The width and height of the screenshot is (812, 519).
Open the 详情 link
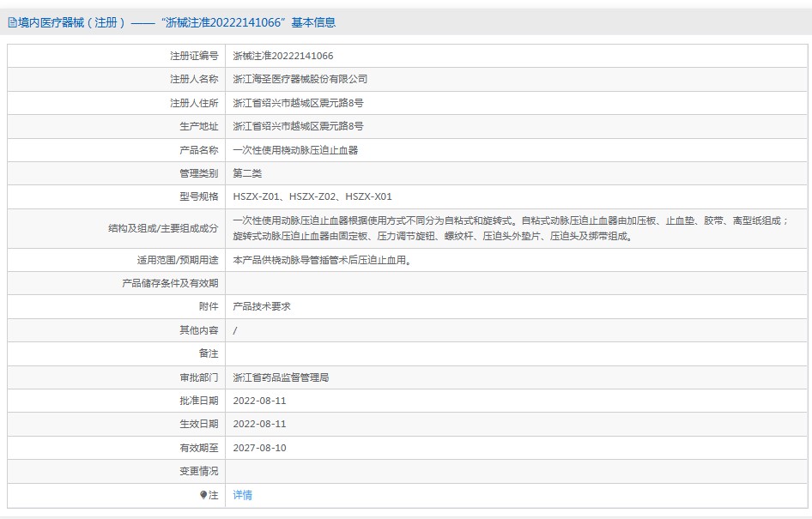click(242, 495)
